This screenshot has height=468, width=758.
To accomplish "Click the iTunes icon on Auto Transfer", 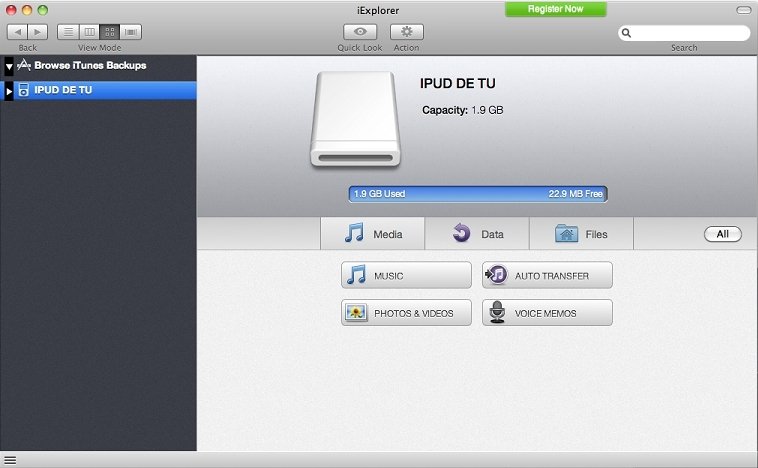I will pyautogui.click(x=496, y=275).
